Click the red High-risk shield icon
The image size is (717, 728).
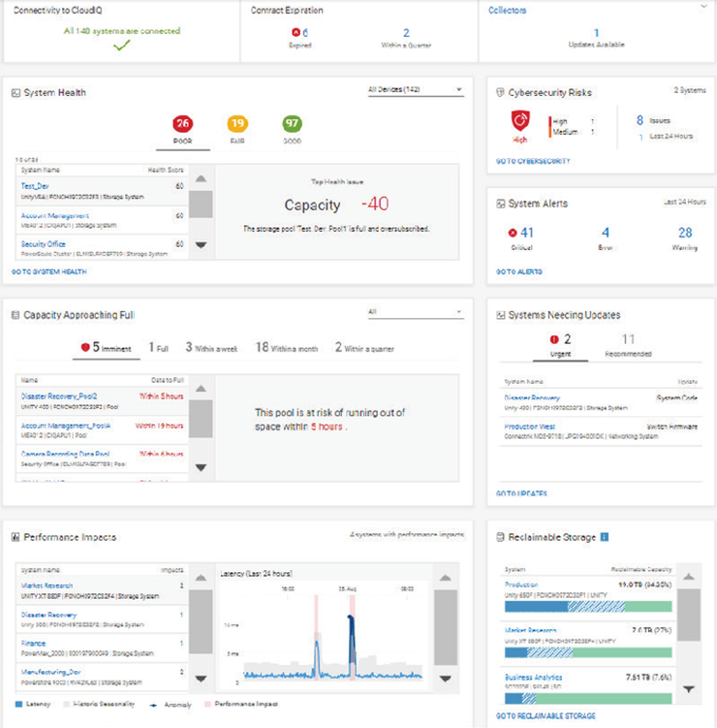coord(520,122)
